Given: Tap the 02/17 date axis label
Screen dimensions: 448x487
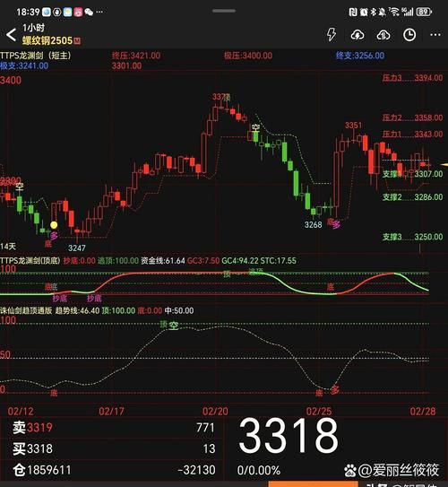Looking at the screenshot, I should [x=111, y=412].
